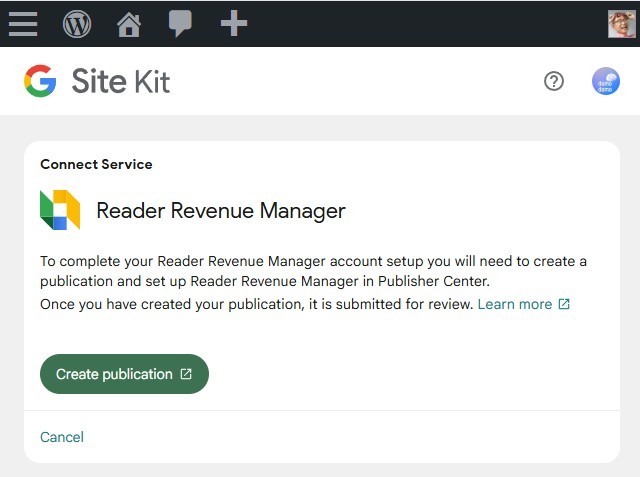Viewport: 640px width, 477px height.
Task: Open the Site Kit account avatar menu
Action: pos(606,81)
